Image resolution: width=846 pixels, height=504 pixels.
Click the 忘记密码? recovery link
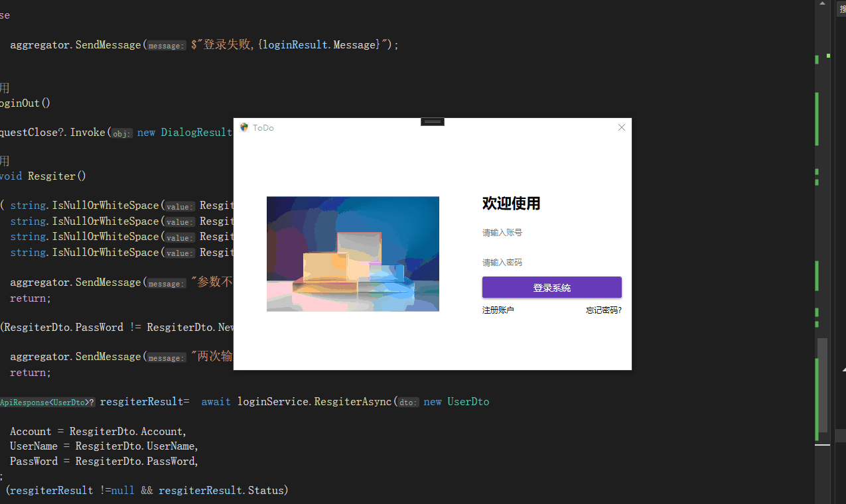603,310
